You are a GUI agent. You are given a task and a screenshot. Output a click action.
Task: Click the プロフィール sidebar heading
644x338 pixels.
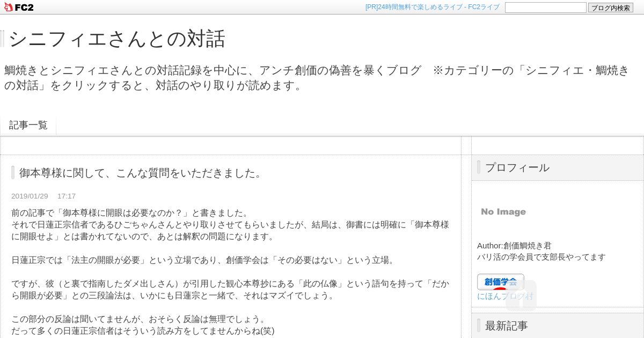click(517, 167)
